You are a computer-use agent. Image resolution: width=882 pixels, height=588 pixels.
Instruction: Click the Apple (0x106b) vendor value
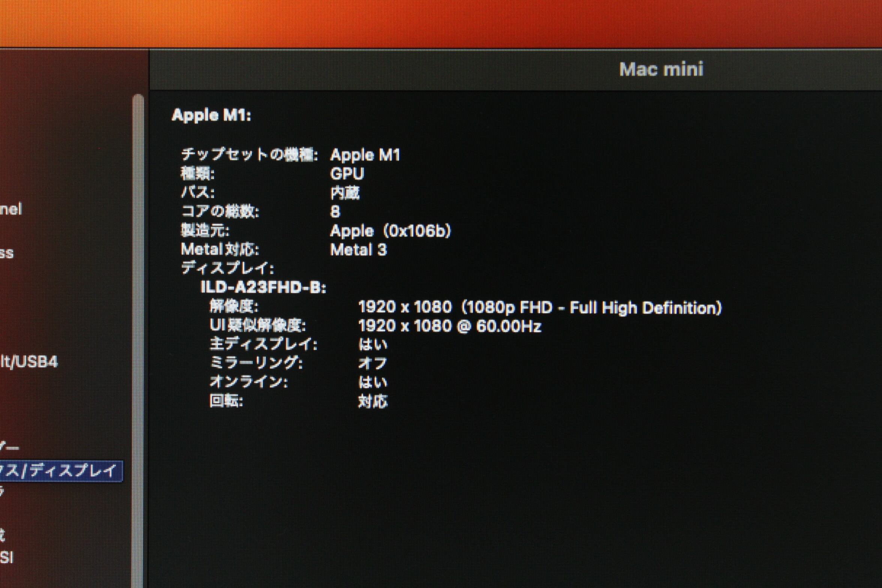(x=390, y=231)
